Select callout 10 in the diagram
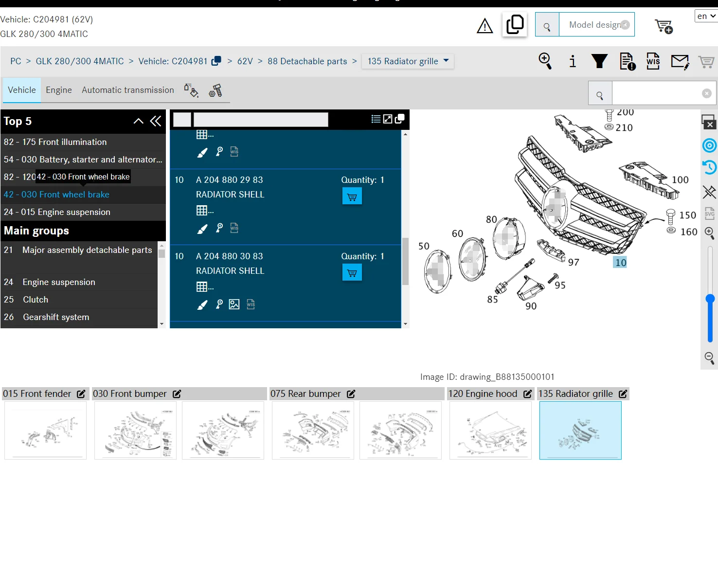Viewport: 718px width, 588px height. pos(620,263)
